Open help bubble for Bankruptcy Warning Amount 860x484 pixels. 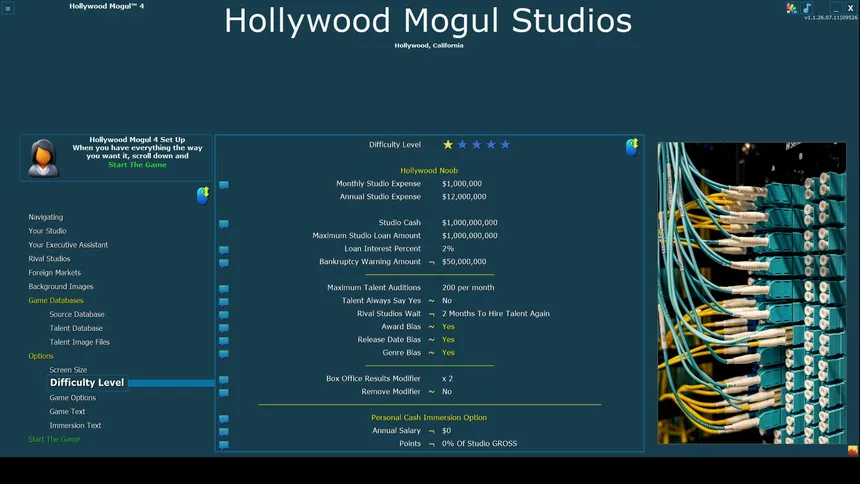[224, 263]
